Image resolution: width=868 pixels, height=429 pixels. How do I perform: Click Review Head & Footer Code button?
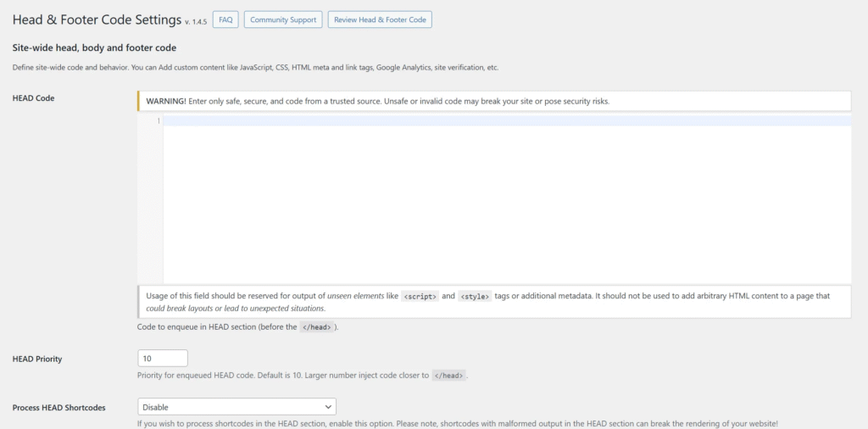point(380,19)
